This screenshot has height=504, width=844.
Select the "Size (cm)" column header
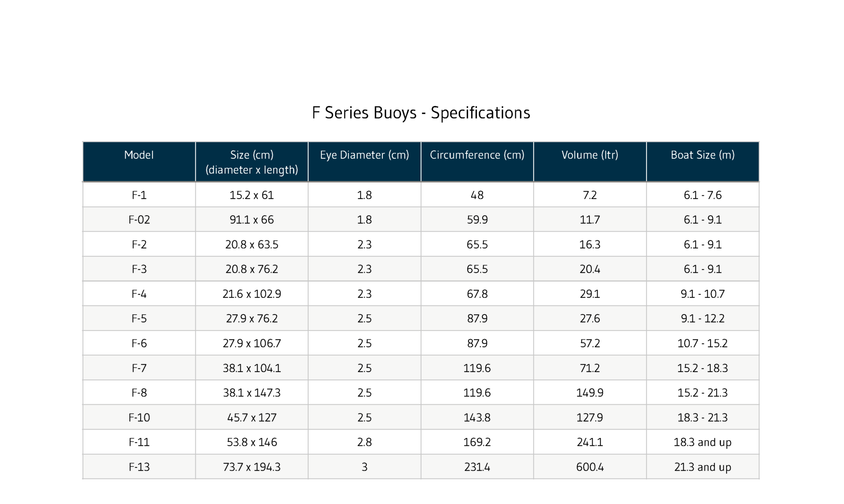(x=251, y=162)
